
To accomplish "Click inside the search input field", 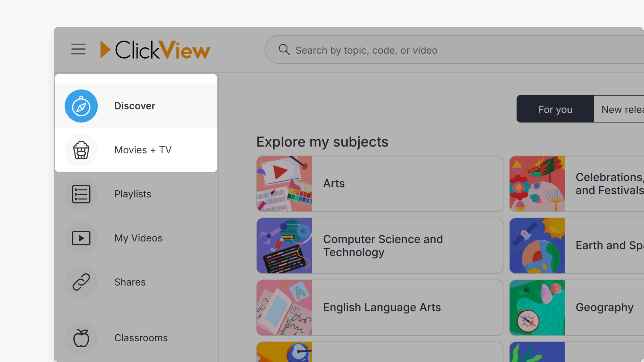I will (x=402, y=50).
